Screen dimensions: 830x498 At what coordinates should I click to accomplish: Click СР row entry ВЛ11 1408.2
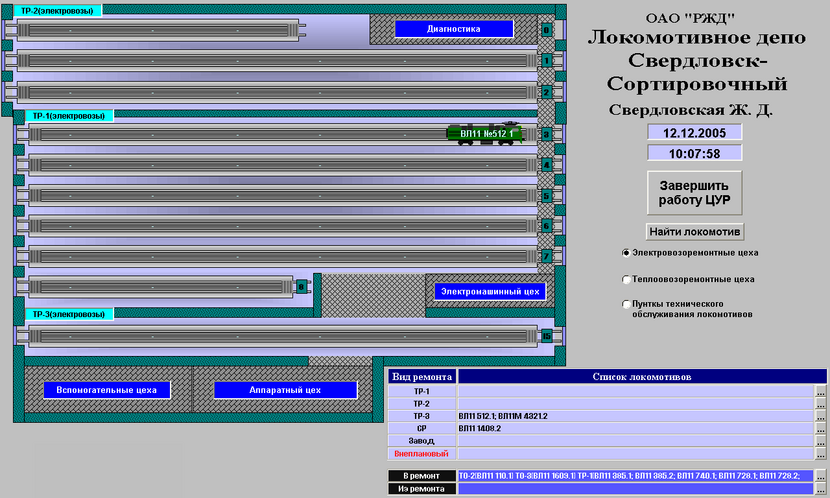pyautogui.click(x=480, y=429)
